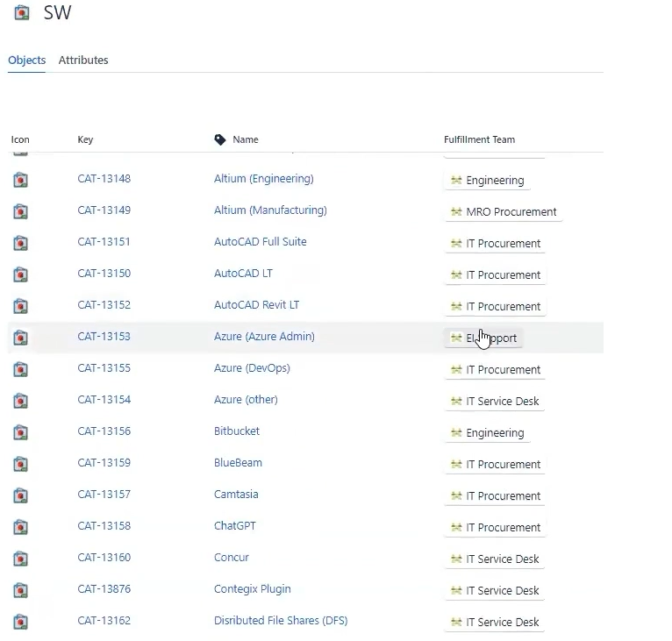This screenshot has height=641, width=672.
Task: Click the Engineering team tag for Bitbucket
Action: click(x=487, y=433)
